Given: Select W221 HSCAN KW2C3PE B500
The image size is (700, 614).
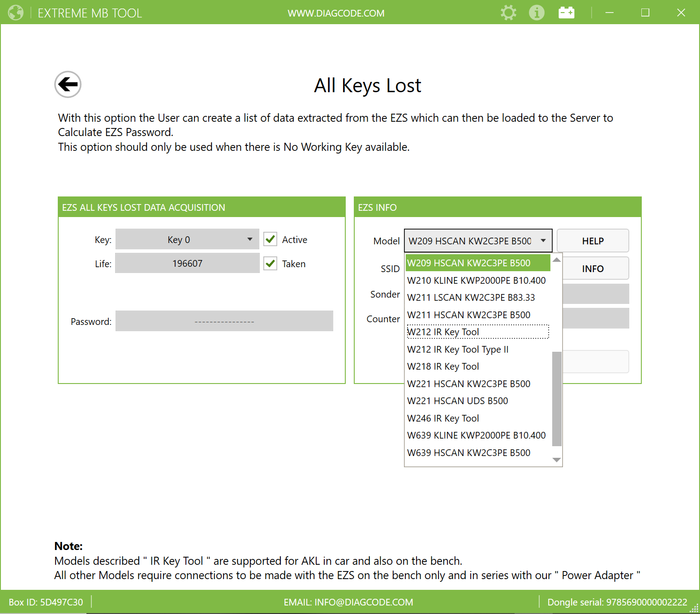Looking at the screenshot, I should click(x=478, y=384).
